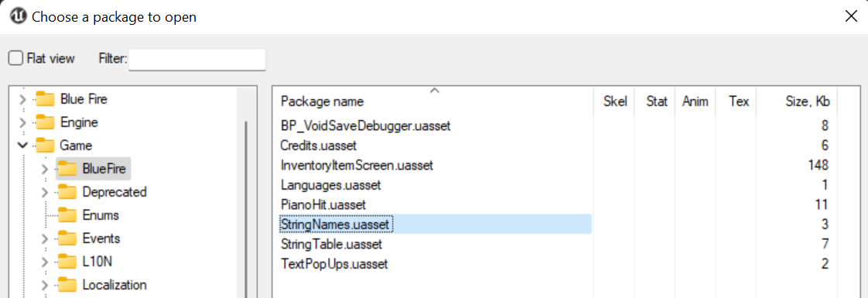868x298 pixels.
Task: Click the Events folder icon
Action: click(x=67, y=238)
